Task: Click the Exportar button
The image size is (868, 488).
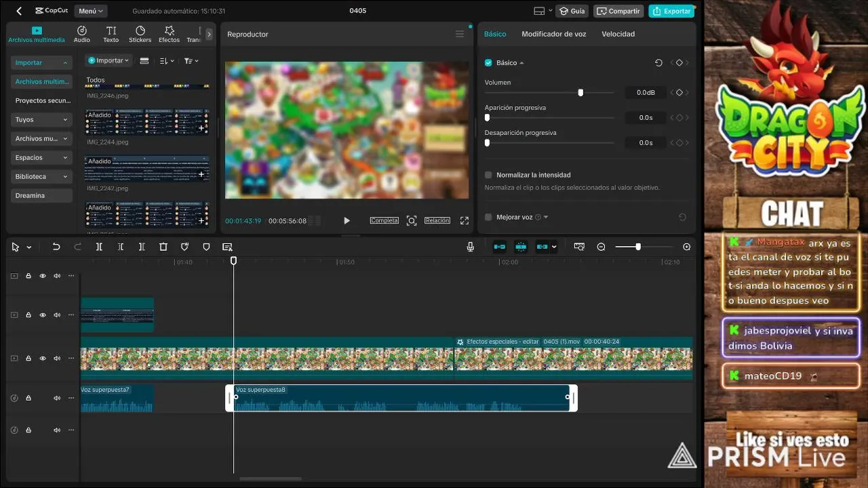Action: [x=672, y=11]
